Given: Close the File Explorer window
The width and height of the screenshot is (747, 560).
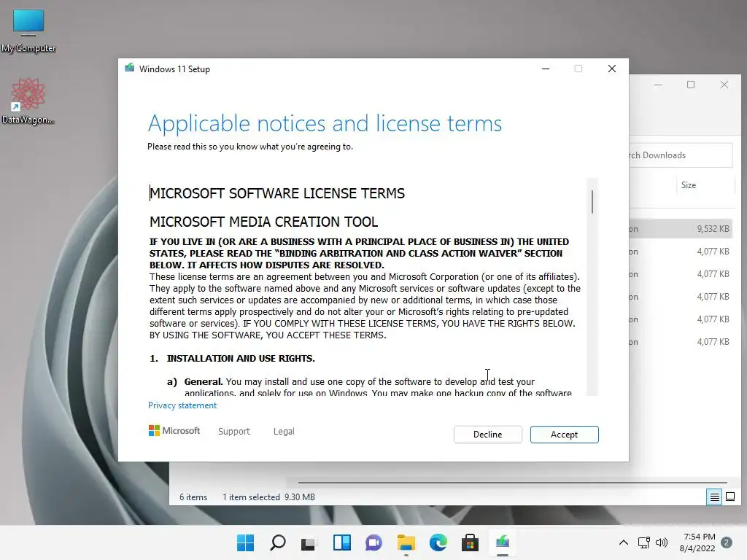Looking at the screenshot, I should click(724, 85).
